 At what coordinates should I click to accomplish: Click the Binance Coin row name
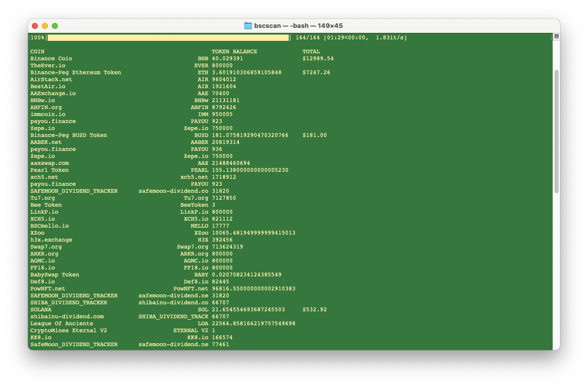(x=51, y=58)
